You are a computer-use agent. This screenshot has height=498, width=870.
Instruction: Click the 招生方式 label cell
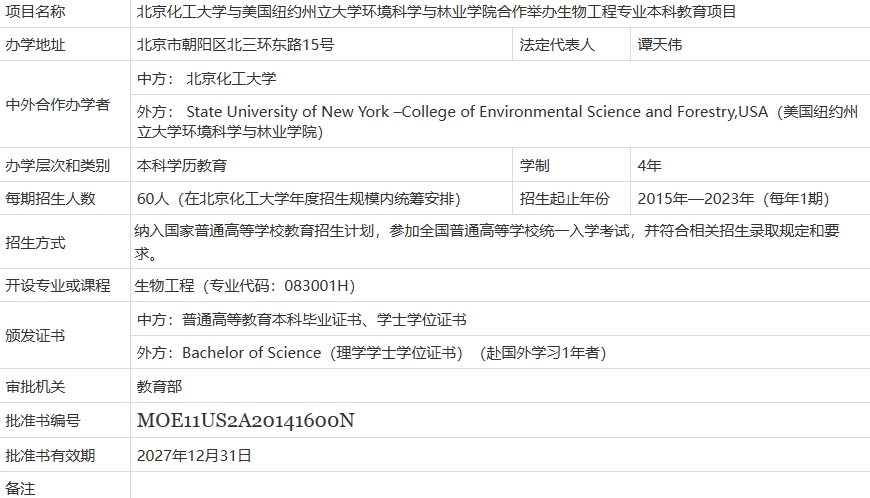point(36,242)
